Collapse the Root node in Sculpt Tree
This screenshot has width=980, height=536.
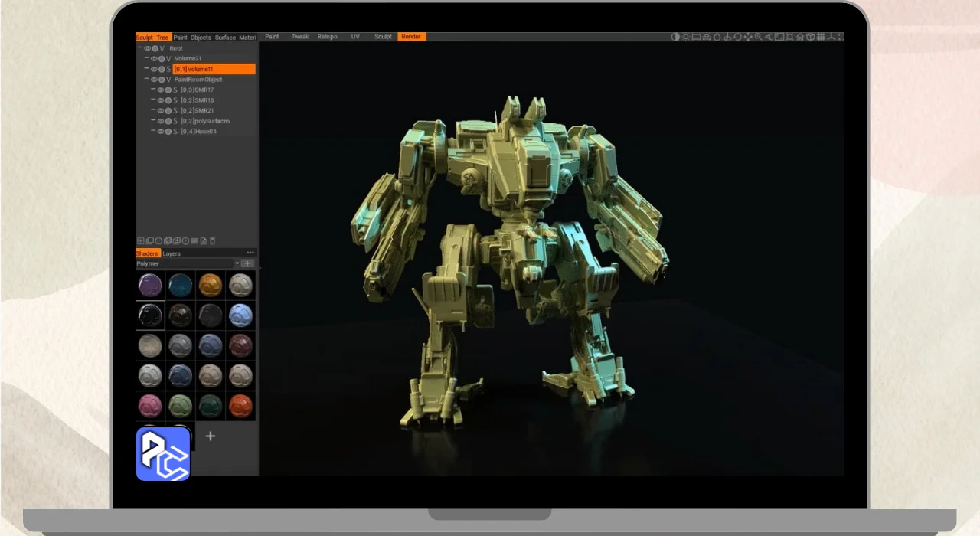pyautogui.click(x=140, y=48)
